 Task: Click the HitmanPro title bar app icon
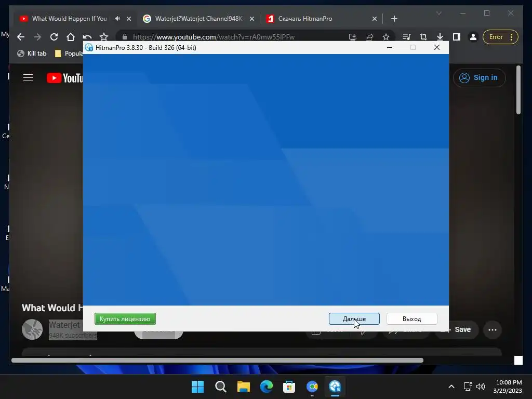(x=89, y=47)
